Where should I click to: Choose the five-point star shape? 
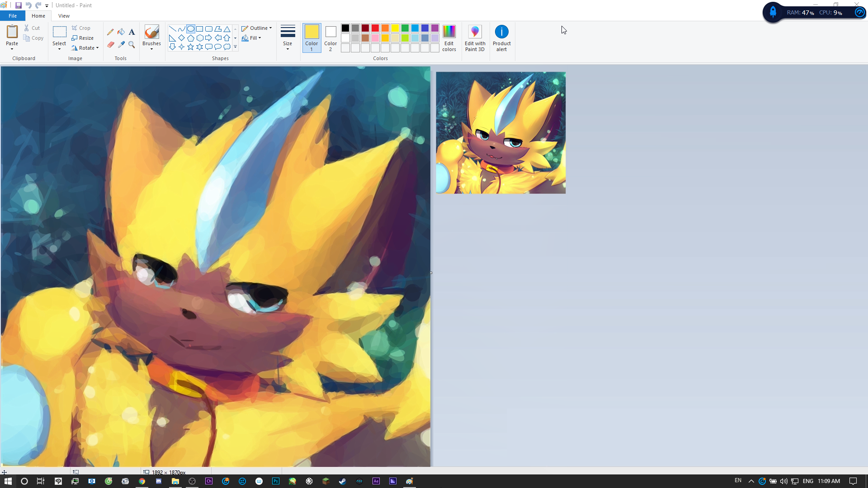coord(190,47)
